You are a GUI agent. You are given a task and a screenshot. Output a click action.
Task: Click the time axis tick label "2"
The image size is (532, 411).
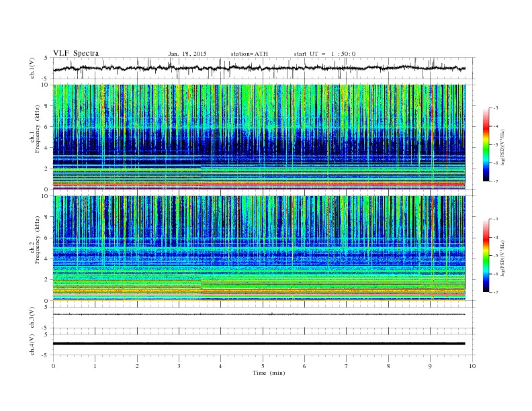pos(137,366)
